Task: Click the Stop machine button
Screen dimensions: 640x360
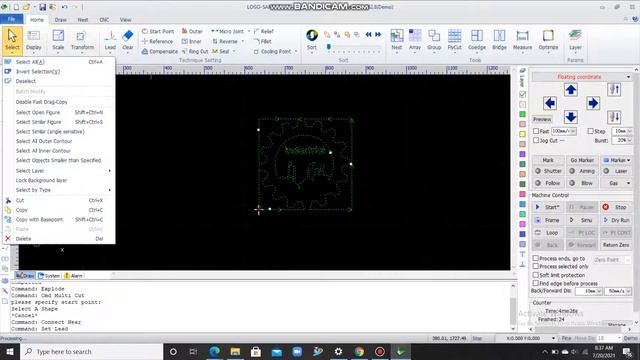Action: click(x=616, y=207)
